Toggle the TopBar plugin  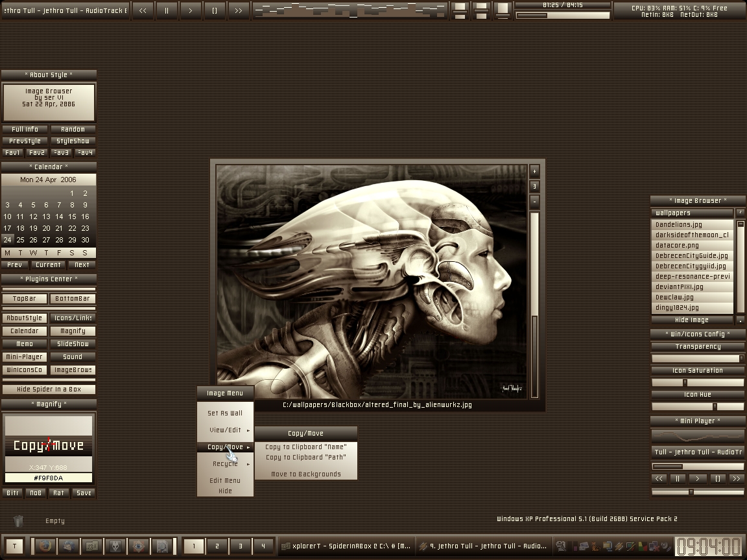[24, 299]
